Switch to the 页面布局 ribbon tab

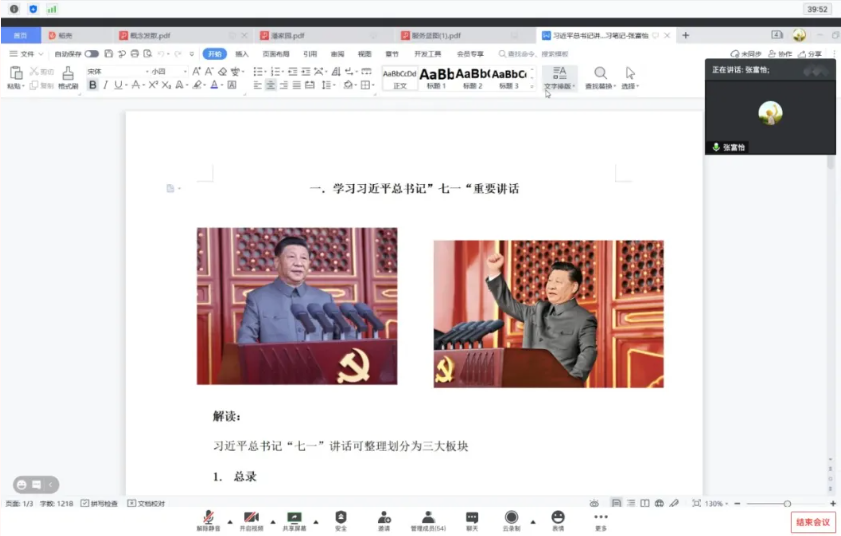tap(276, 54)
